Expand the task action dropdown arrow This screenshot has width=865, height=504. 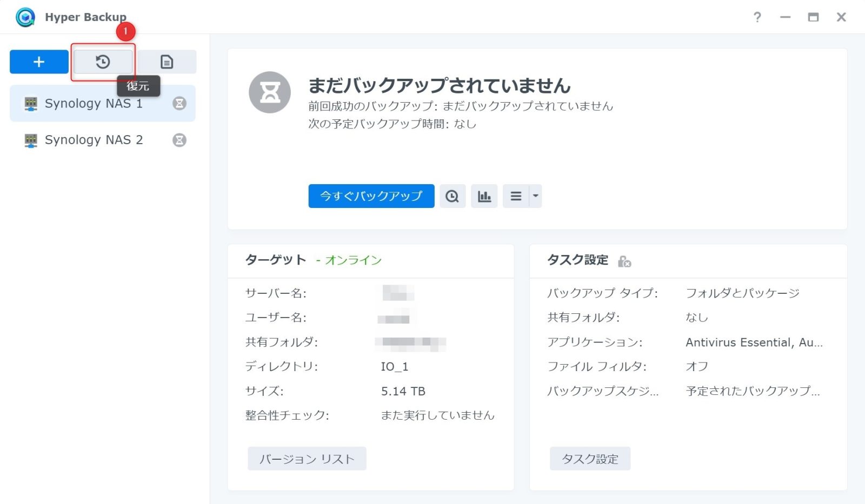click(535, 196)
